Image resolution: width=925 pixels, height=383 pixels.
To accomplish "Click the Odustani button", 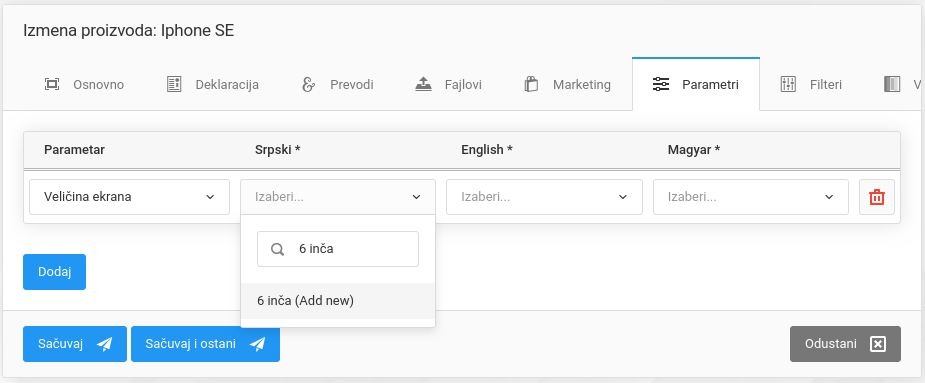I will [845, 344].
